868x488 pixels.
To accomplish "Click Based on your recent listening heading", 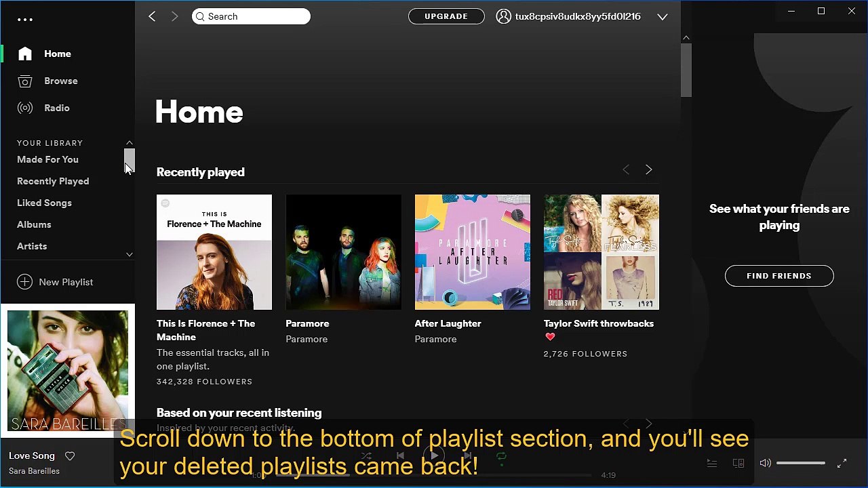I will (x=239, y=413).
